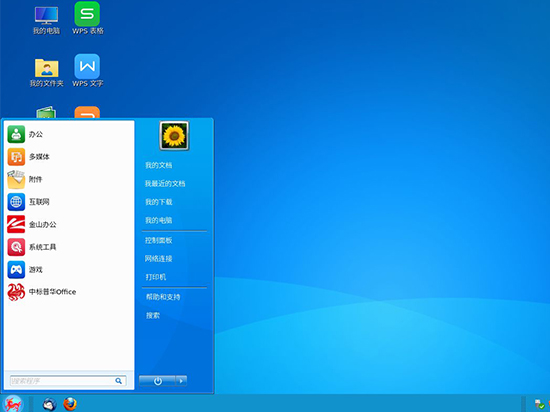Screen dimensions: 550x412
Task: Open the 游戏 gamepad icon
Action: coord(16,270)
